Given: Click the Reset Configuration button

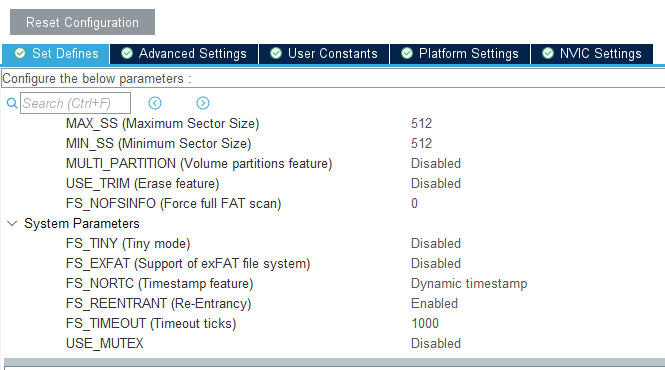Looking at the screenshot, I should tap(82, 22).
